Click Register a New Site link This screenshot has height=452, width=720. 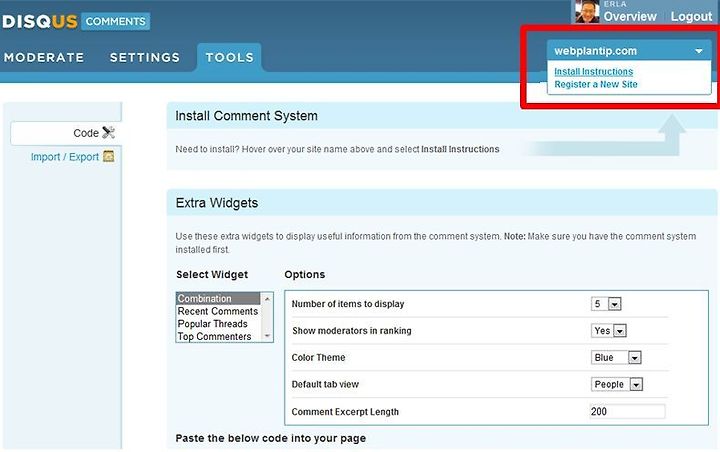pyautogui.click(x=596, y=85)
